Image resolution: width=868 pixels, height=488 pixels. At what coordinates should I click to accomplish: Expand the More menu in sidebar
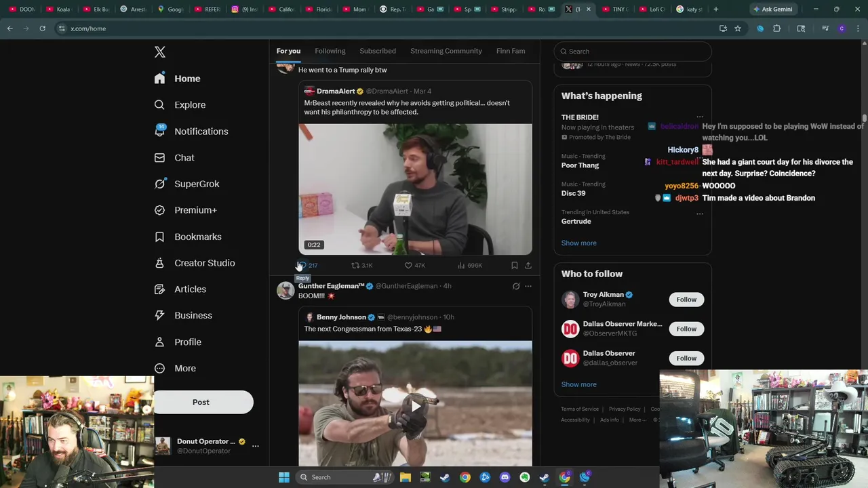tap(175, 369)
